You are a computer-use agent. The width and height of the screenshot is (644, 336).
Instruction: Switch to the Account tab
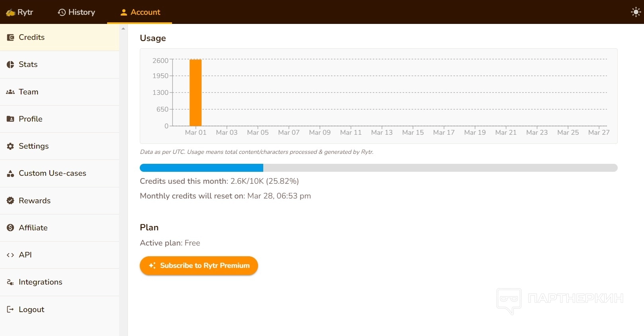pos(140,12)
